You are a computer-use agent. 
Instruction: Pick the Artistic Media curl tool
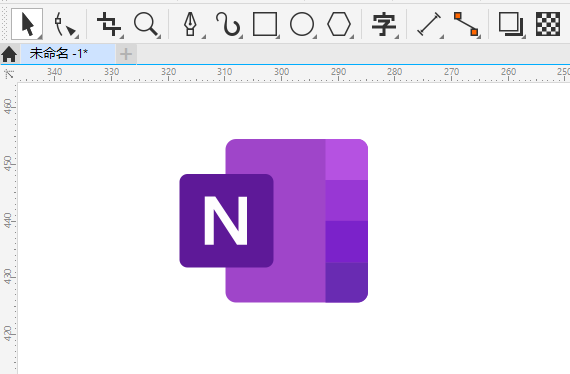[x=228, y=24]
